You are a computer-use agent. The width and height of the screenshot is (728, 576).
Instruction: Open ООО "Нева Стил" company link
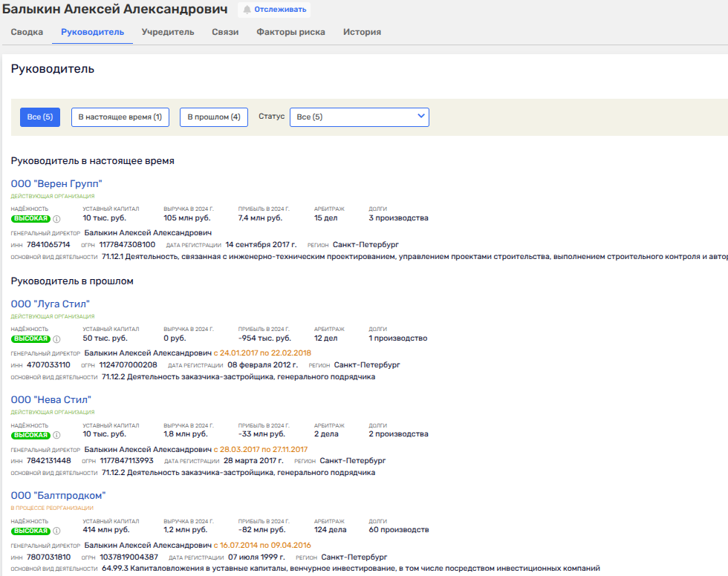(x=51, y=400)
